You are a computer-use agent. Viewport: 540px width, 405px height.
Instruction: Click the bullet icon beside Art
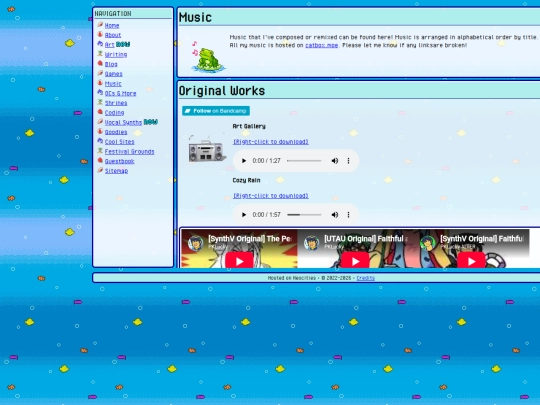(x=100, y=44)
